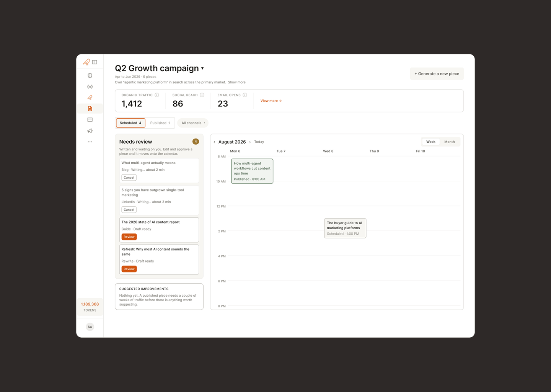Open the half-filled circle sidebar item
The image size is (551, 392).
point(90,75)
